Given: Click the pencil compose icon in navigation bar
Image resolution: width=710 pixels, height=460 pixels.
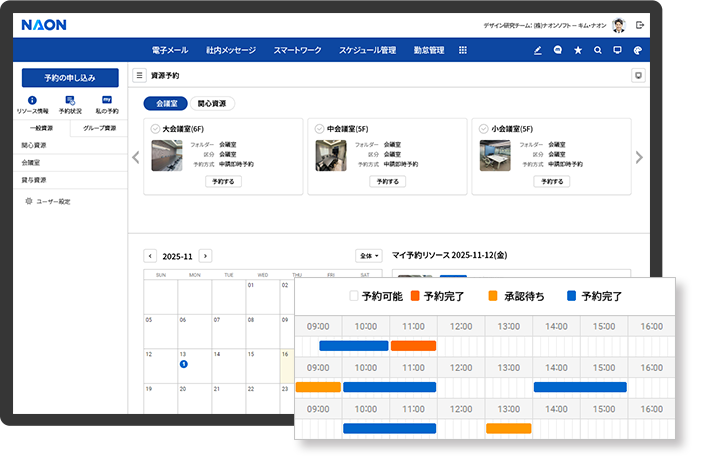Looking at the screenshot, I should [x=538, y=50].
